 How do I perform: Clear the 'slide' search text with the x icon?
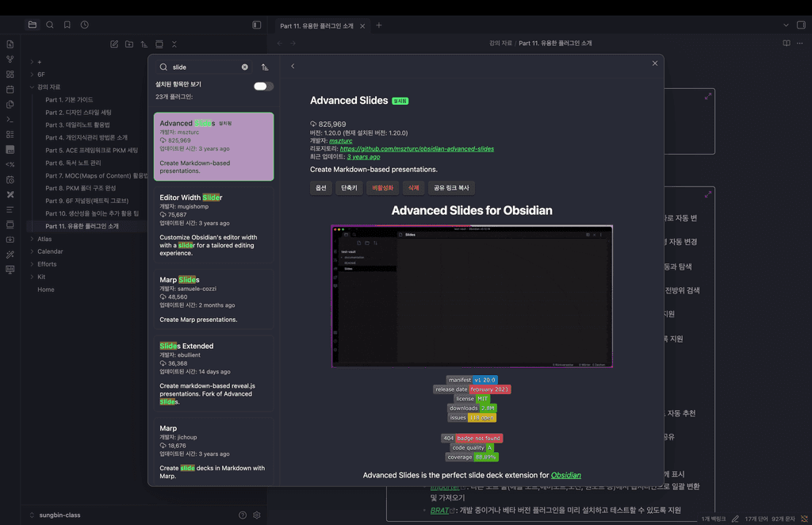pyautogui.click(x=244, y=67)
